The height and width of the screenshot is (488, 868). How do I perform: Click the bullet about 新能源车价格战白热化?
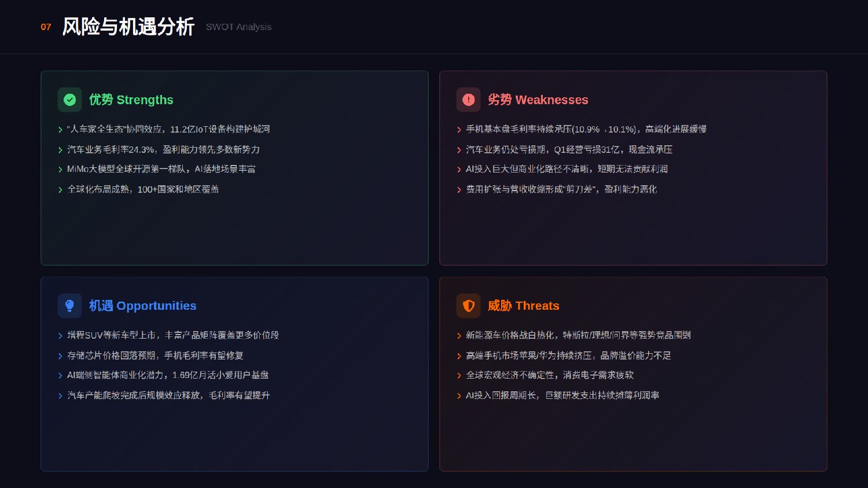[578, 335]
